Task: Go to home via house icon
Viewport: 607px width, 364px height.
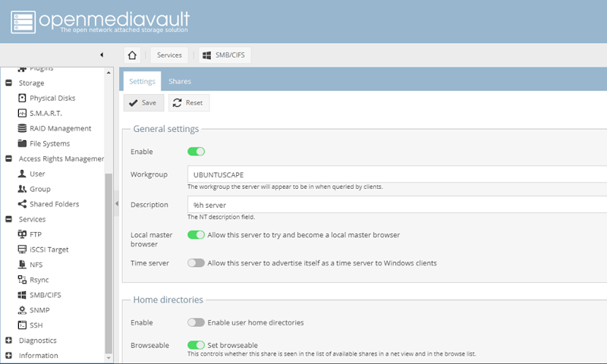Action: pos(132,55)
